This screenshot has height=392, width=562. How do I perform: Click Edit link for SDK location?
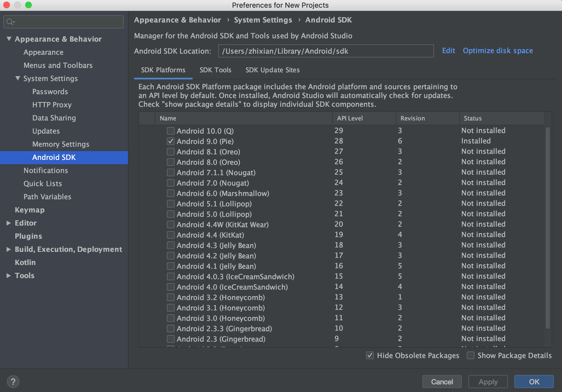pos(448,51)
